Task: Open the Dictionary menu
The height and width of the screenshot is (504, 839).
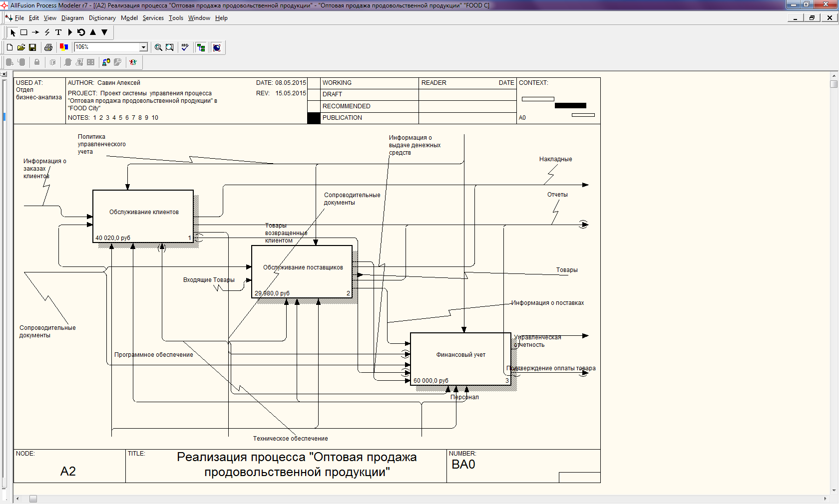Action: 102,18
